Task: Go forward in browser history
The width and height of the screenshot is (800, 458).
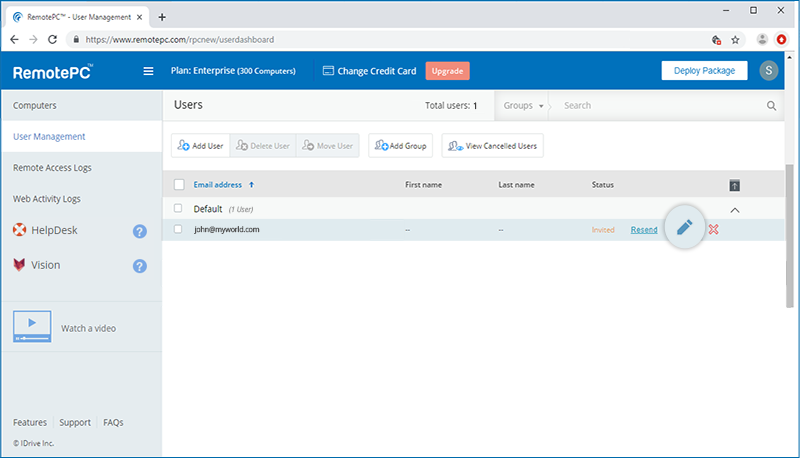Action: (33, 39)
